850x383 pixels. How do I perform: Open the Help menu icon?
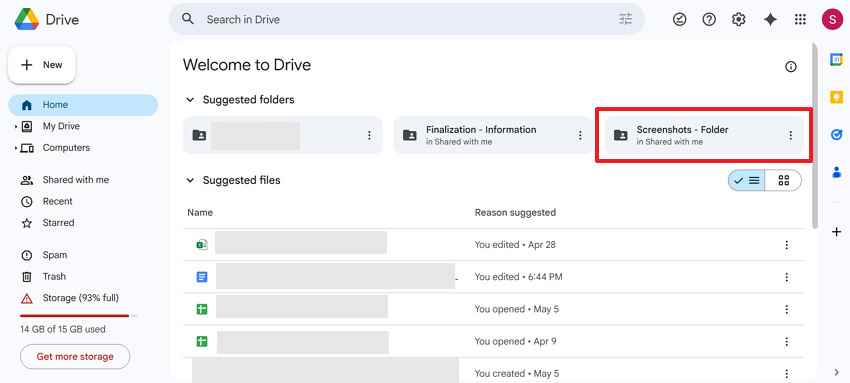coord(709,20)
